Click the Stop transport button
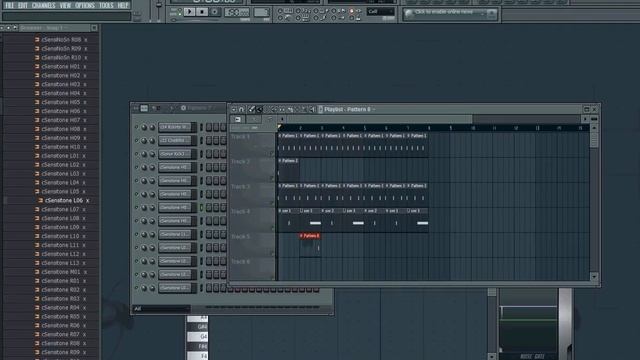640x360 pixels. click(202, 12)
